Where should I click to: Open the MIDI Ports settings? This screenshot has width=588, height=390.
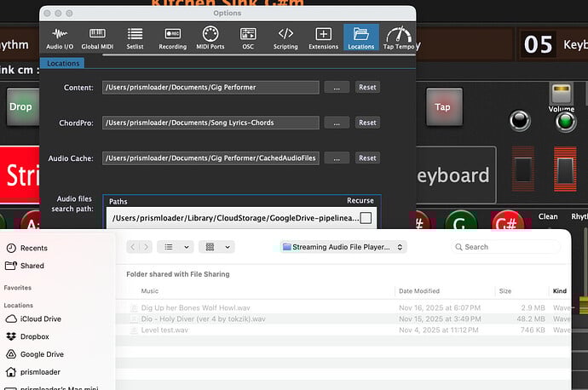(210, 38)
